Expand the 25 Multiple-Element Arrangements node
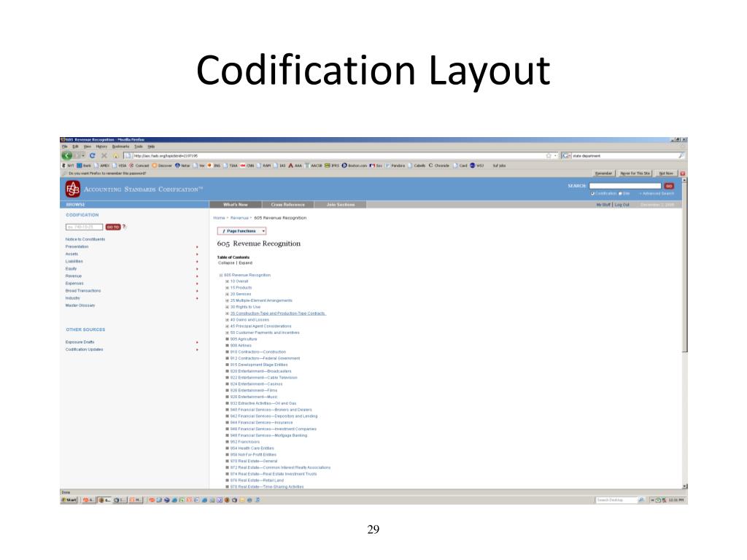 (x=228, y=300)
